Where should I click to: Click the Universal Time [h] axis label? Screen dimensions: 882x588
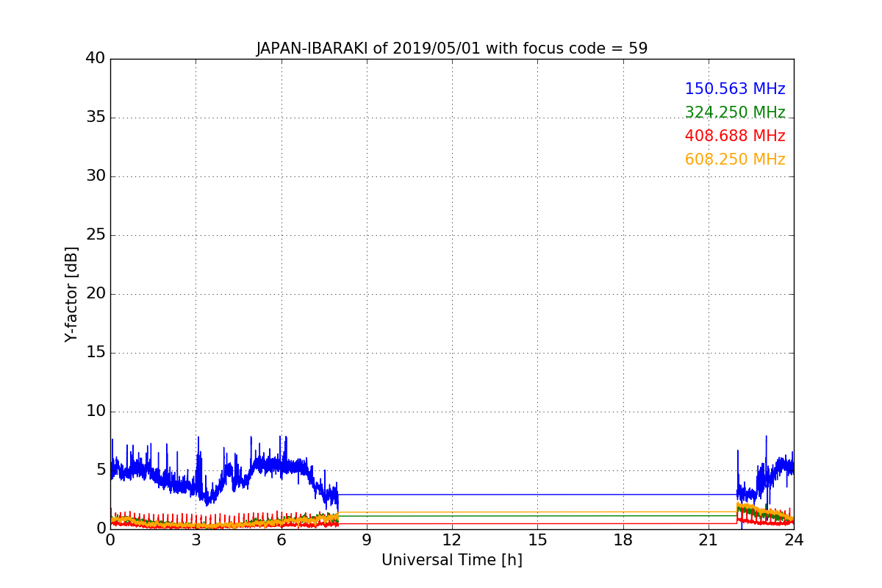pyautogui.click(x=452, y=560)
